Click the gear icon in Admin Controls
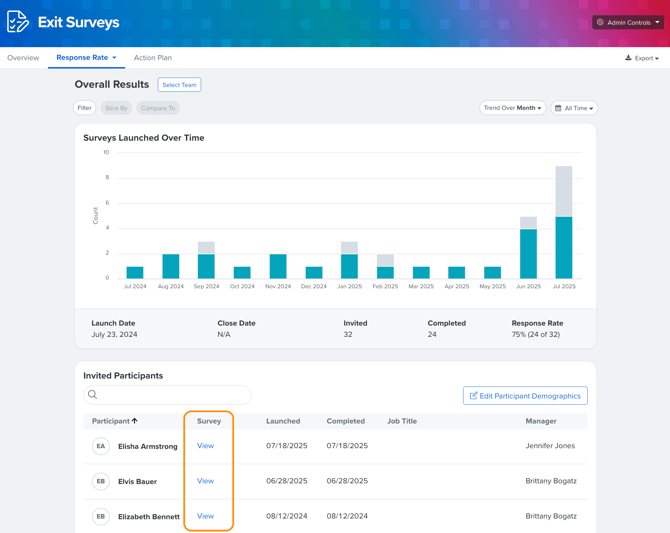 pos(601,22)
